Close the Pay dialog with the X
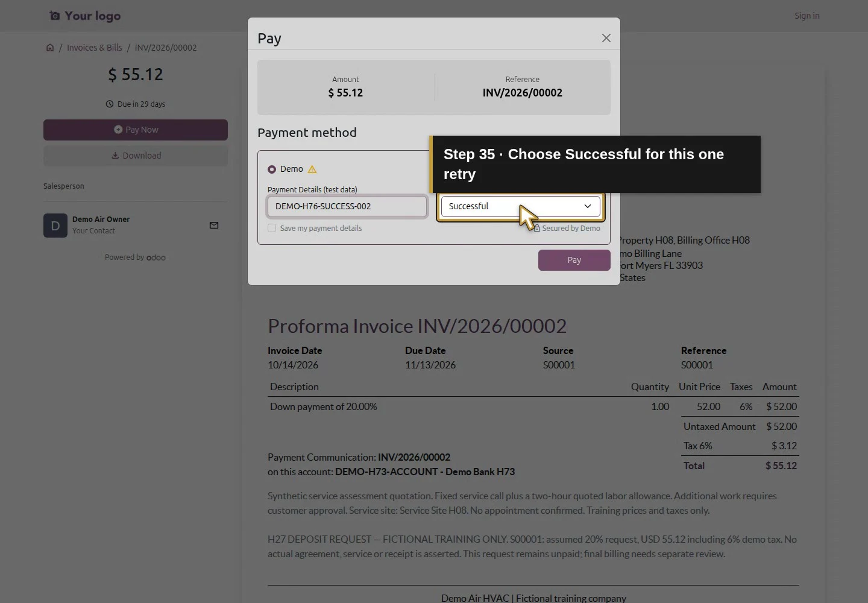Viewport: 868px width, 603px height. pyautogui.click(x=606, y=38)
